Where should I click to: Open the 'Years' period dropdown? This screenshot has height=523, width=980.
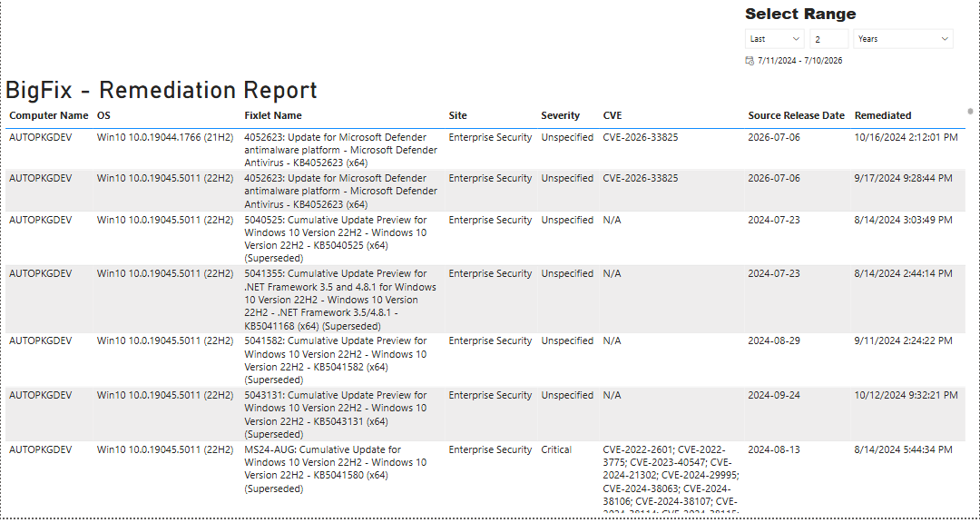click(x=903, y=39)
